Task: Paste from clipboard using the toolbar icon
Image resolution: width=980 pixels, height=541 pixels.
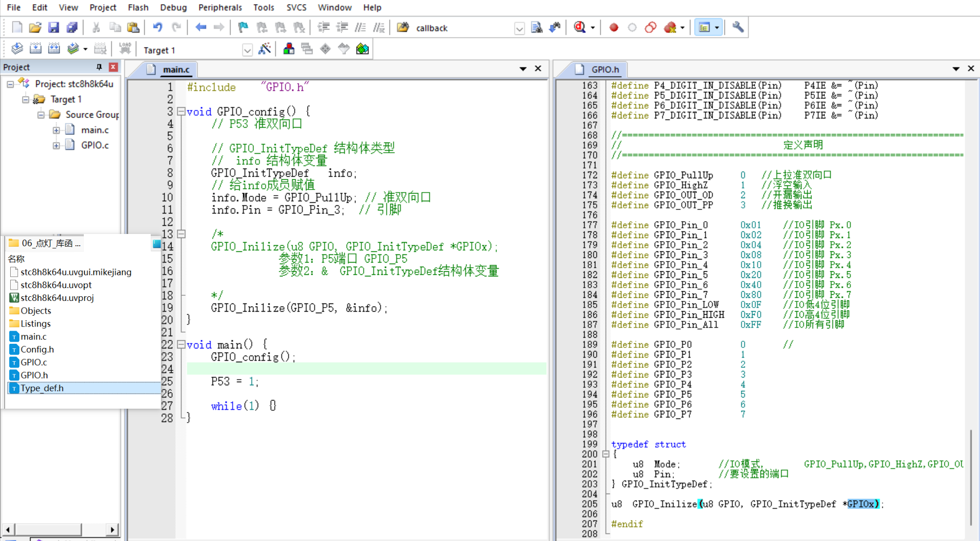Action: (x=133, y=28)
